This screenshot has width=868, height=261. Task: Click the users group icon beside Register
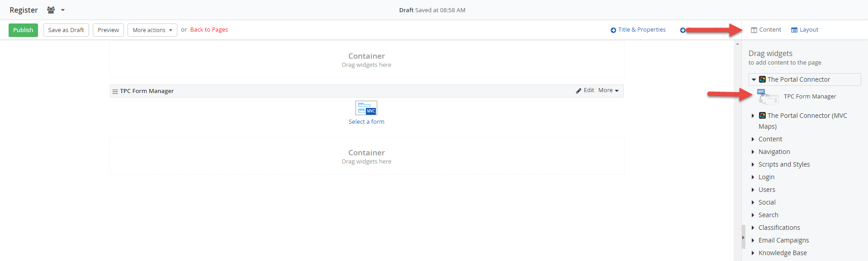click(x=51, y=10)
